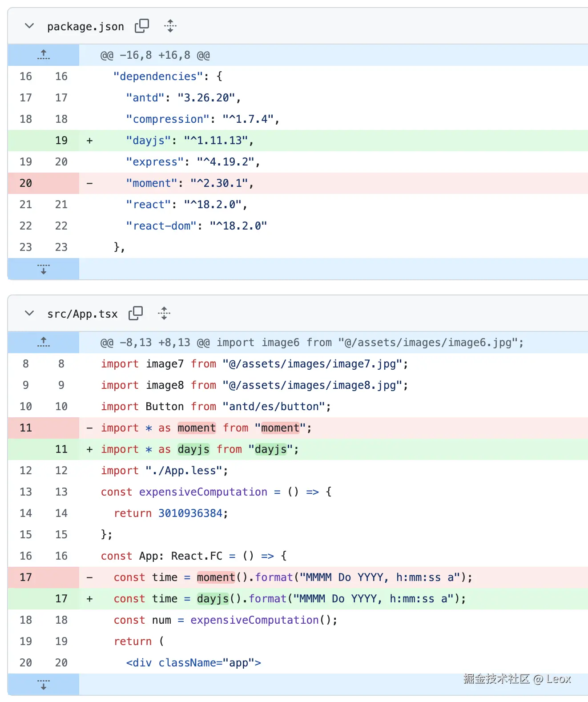
Task: Copy the src/App.tsx file path
Action: tap(136, 313)
